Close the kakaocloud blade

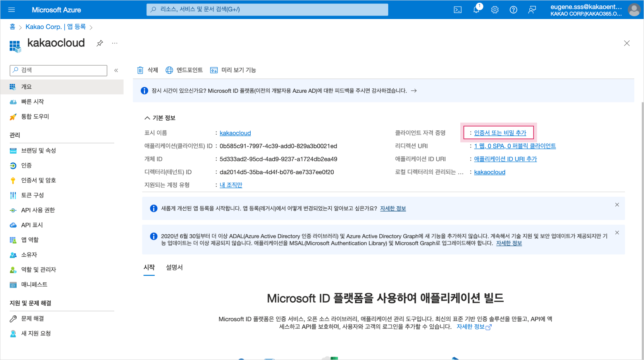[x=627, y=43]
